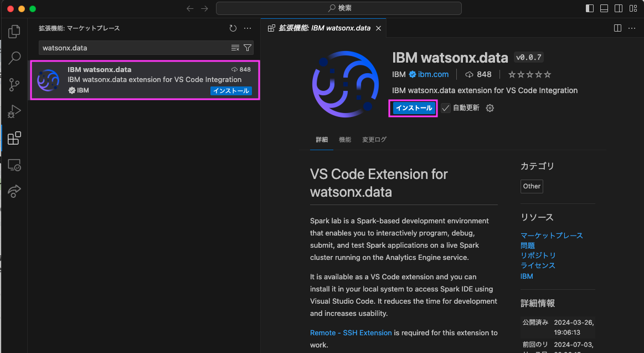Click the 848 install count
The width and height of the screenshot is (644, 353).
[x=478, y=74]
